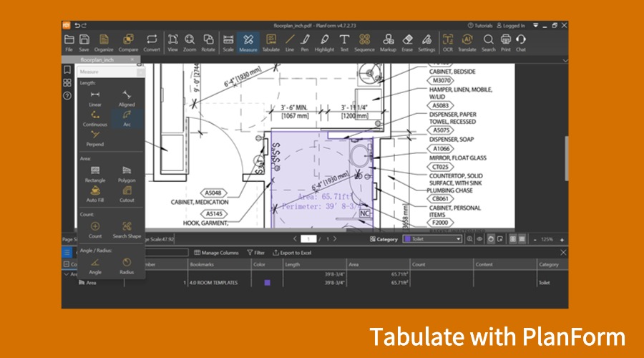Open the Toilet category dropdown
644x358 pixels.
432,239
